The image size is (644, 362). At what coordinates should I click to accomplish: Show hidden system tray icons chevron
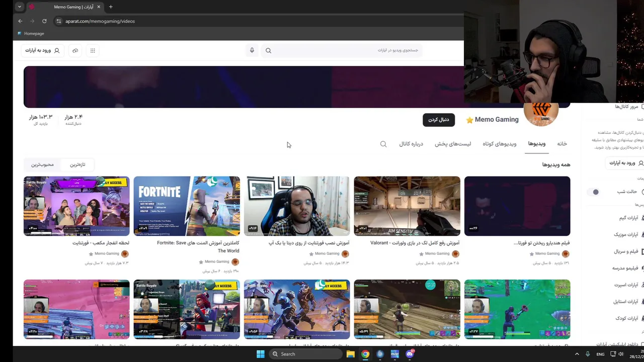pos(577,354)
